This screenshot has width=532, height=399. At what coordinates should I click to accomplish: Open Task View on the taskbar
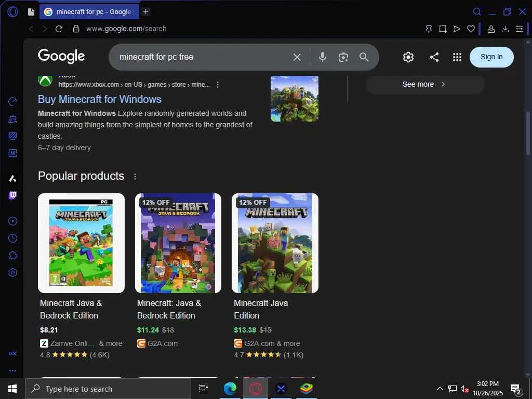point(203,389)
